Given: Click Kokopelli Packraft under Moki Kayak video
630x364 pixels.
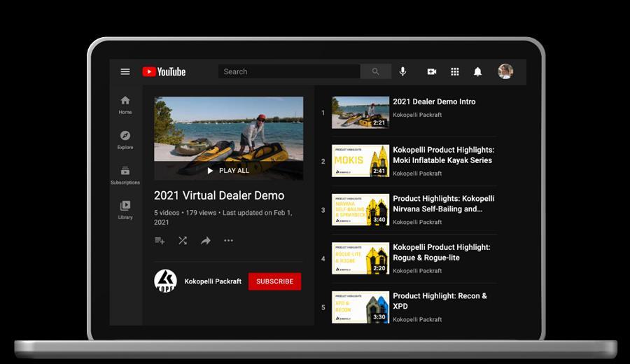Looking at the screenshot, I should click(x=417, y=174).
